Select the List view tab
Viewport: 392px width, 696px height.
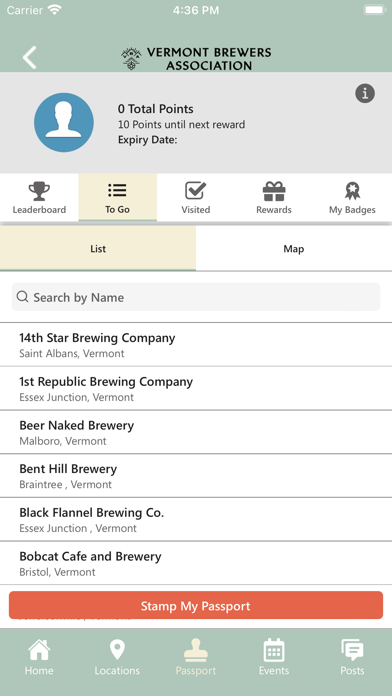[98, 249]
